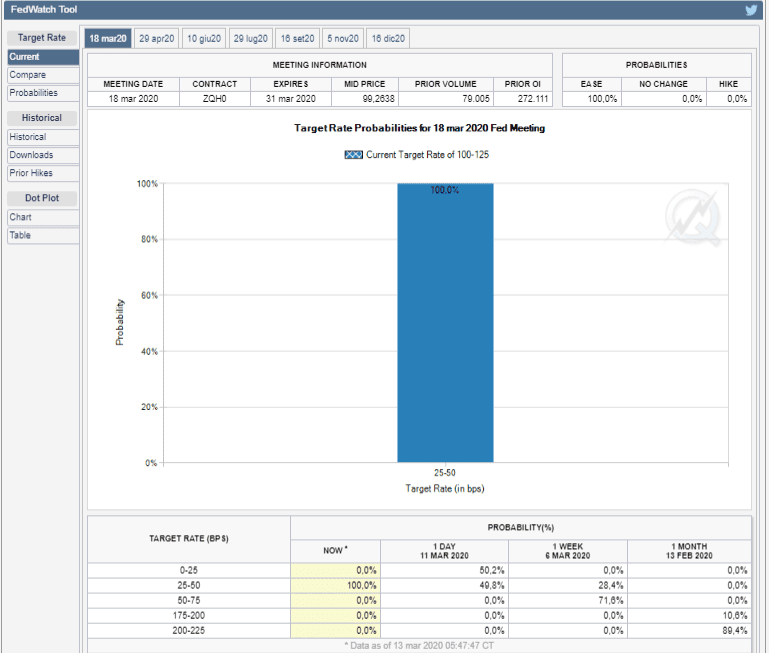
Task: Open the 16 dic20 meeting tab
Action: click(388, 38)
